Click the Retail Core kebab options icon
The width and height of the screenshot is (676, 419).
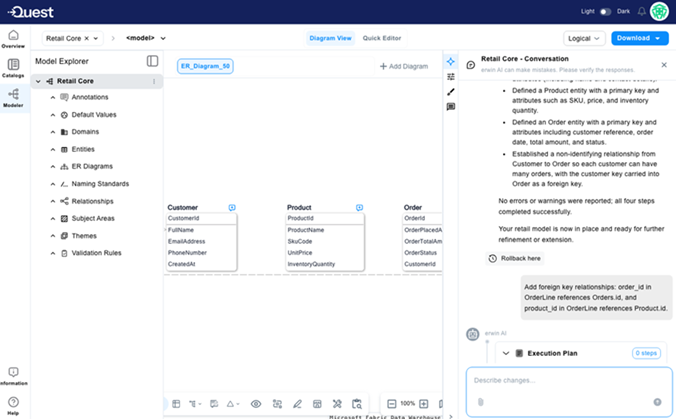(x=154, y=81)
